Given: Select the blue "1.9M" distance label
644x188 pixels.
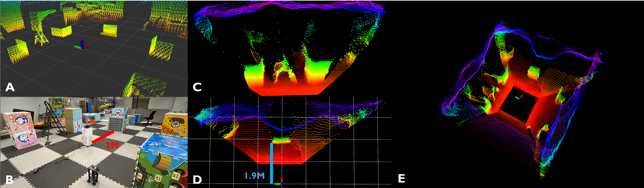Looking at the screenshot, I should (255, 176).
